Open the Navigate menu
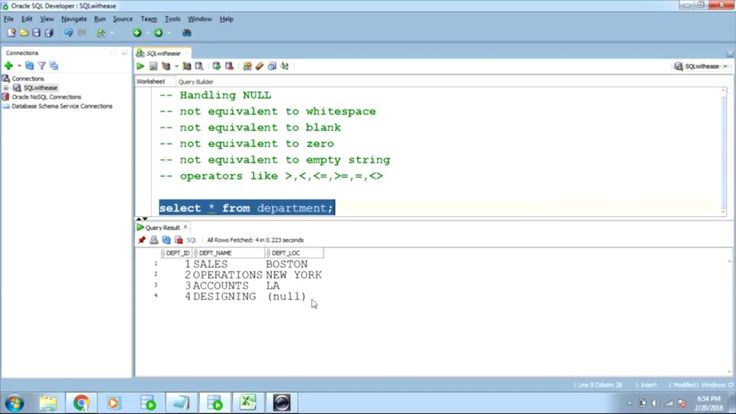Viewport: 736px width, 414px height. coord(74,19)
